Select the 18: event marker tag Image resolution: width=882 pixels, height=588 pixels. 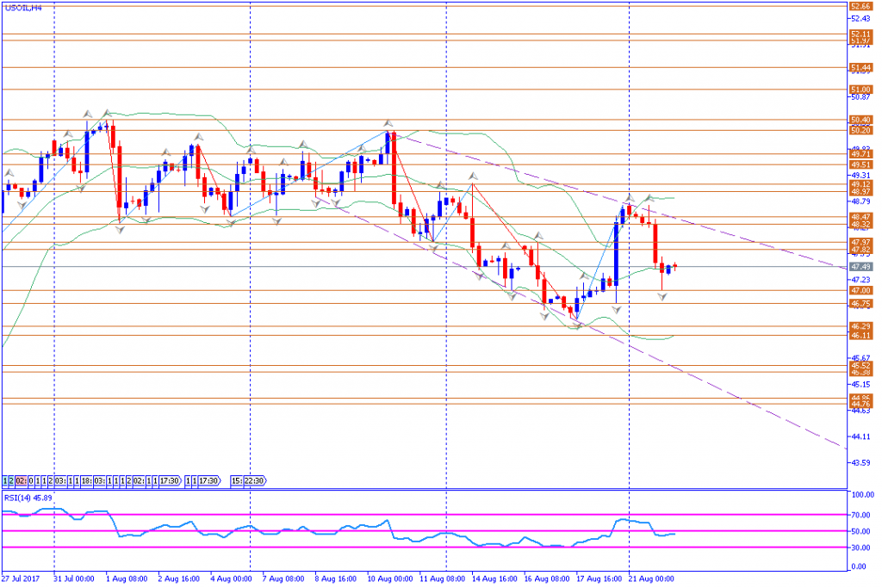[x=87, y=480]
